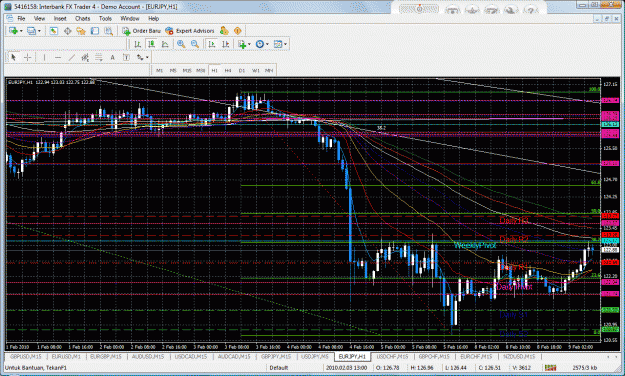
Task: Open the Tools menu
Action: [105, 18]
